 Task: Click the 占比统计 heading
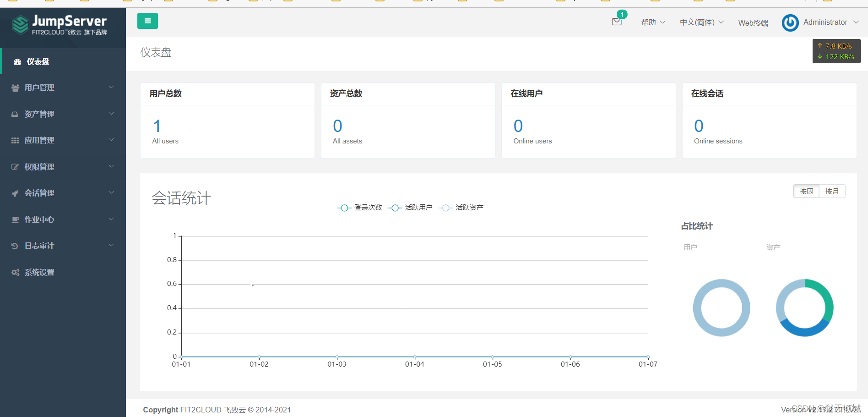(x=697, y=226)
